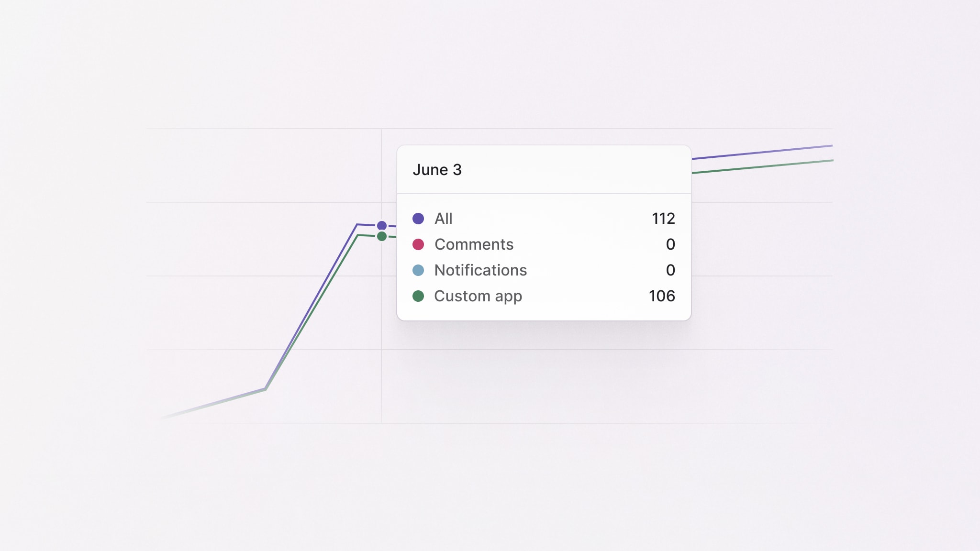Select the Custom app label
The height and width of the screenshot is (551, 980).
click(x=478, y=296)
